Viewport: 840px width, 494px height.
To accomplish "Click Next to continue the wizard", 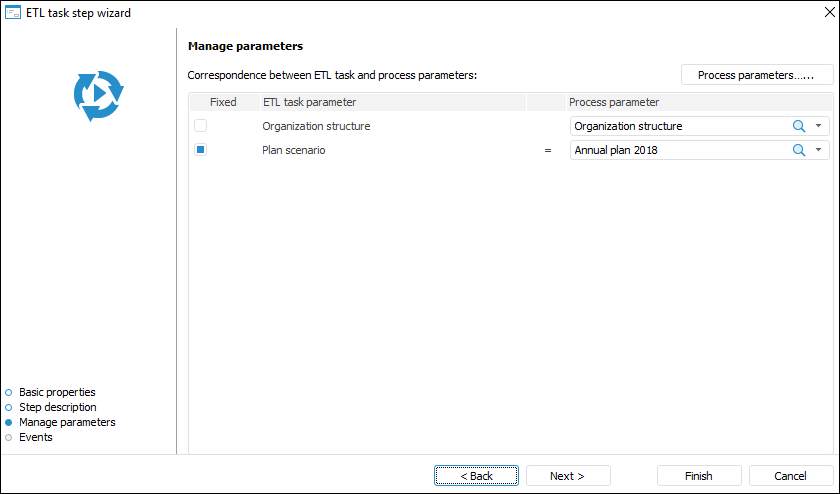I will (568, 476).
